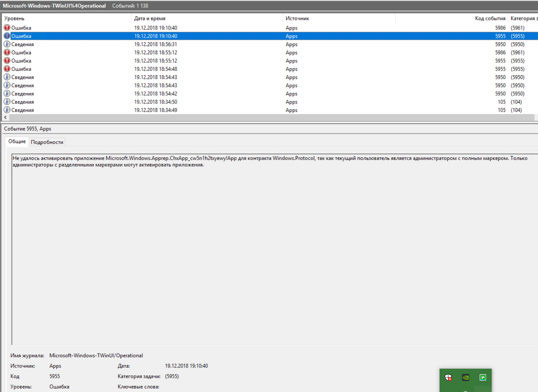Select date cell 19.12.2018 18:54:42

click(156, 93)
